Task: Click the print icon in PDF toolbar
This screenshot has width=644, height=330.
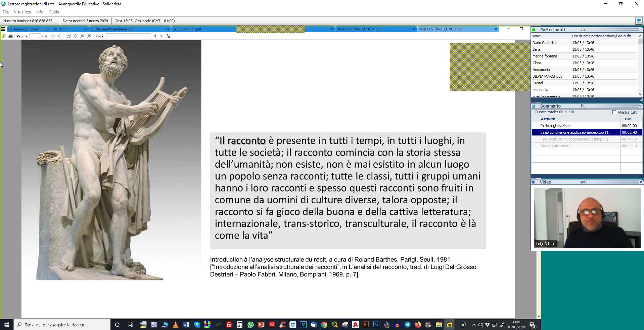Action: pos(11,36)
